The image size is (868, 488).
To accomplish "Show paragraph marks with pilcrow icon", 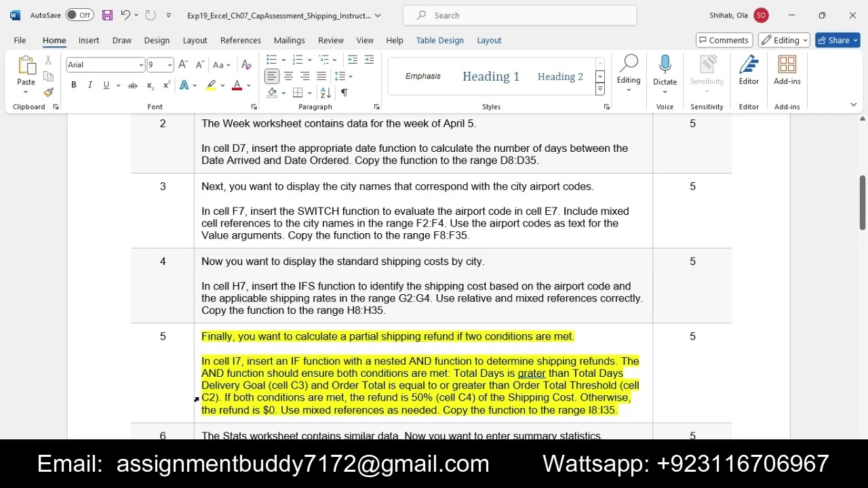I will [x=344, y=92].
